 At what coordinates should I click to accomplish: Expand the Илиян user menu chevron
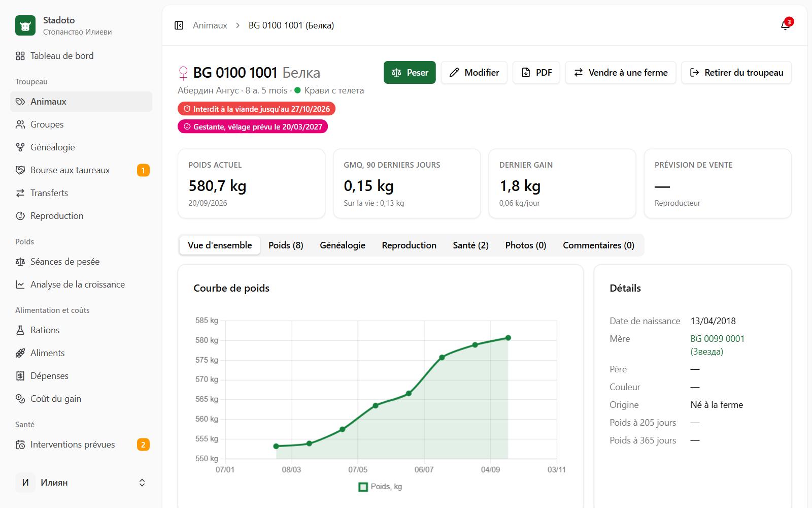(142, 483)
